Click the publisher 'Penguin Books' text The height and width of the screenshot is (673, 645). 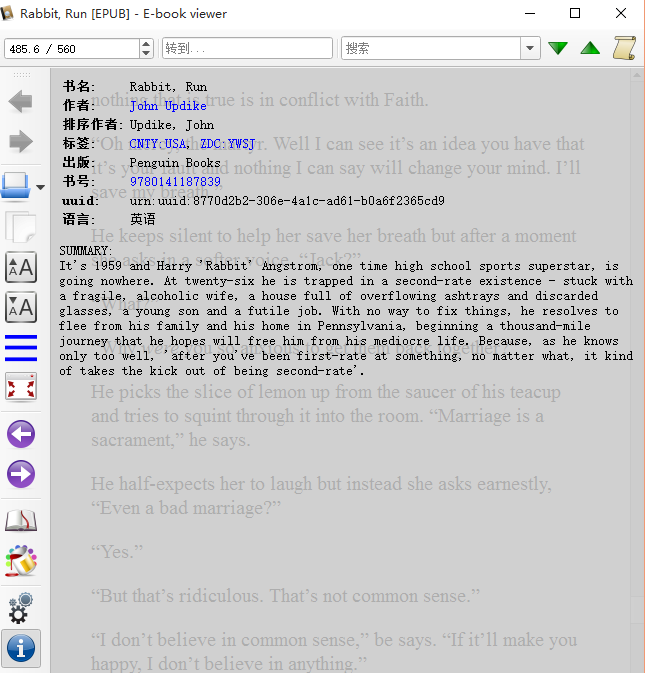[175, 163]
